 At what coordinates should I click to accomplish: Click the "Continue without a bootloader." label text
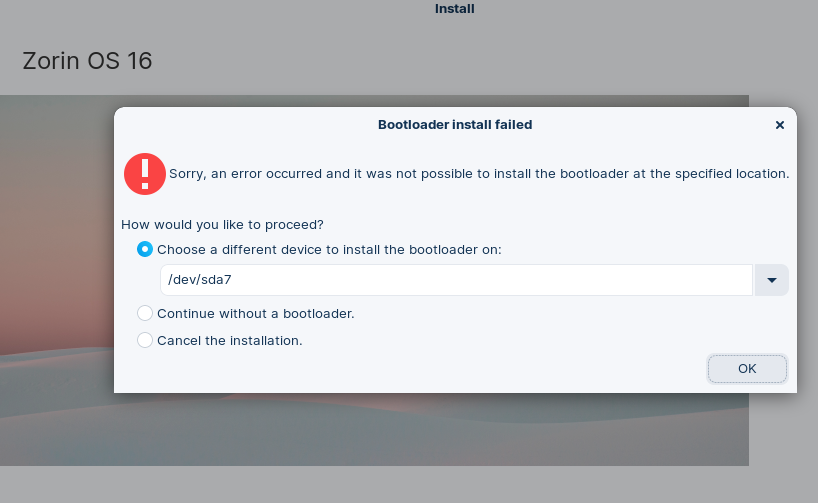[256, 313]
